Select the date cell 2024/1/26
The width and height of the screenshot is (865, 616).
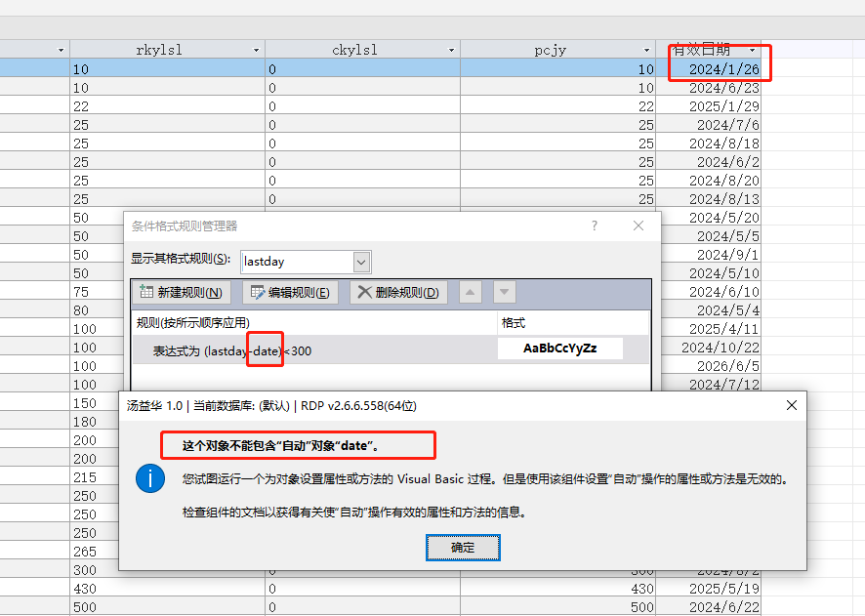point(709,69)
